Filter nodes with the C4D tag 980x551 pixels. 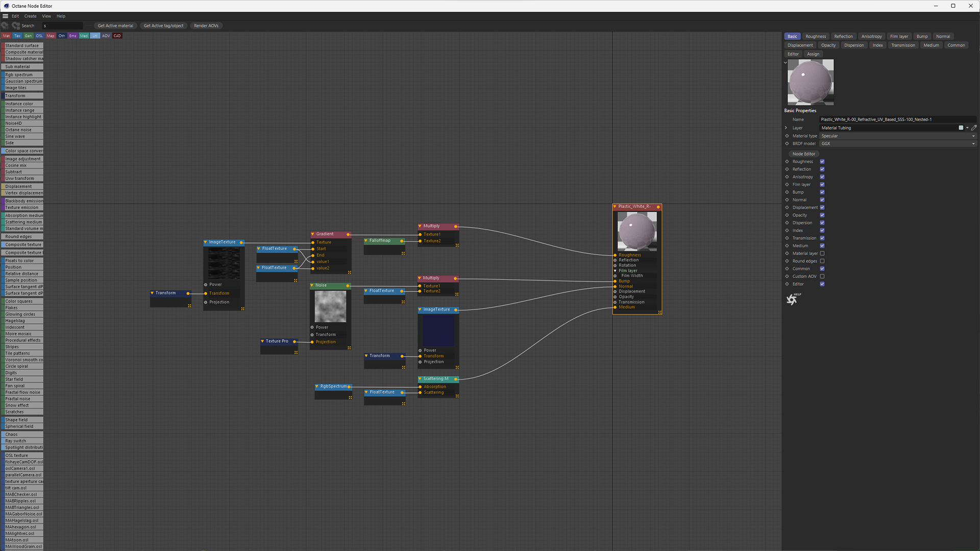pyautogui.click(x=117, y=36)
